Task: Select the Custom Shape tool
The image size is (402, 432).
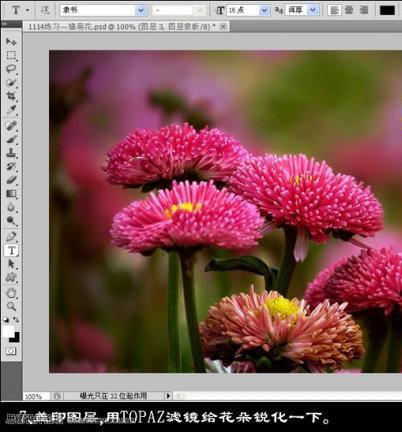Action: coord(11,277)
